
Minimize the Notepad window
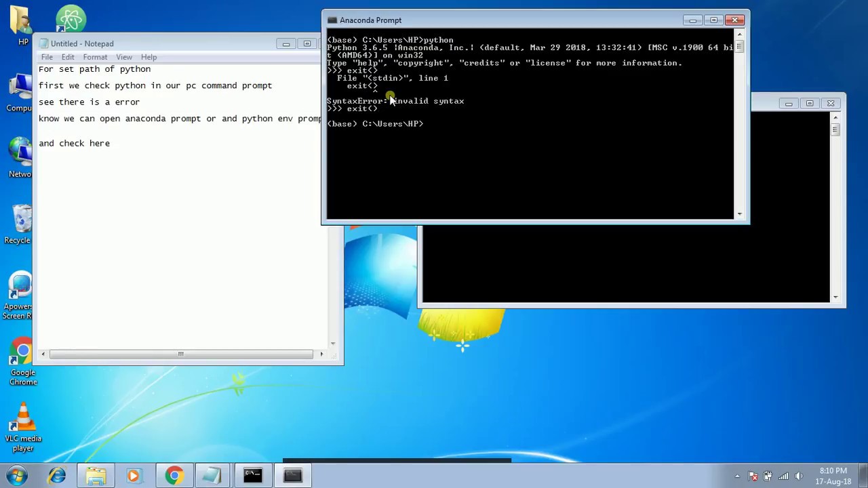[286, 44]
